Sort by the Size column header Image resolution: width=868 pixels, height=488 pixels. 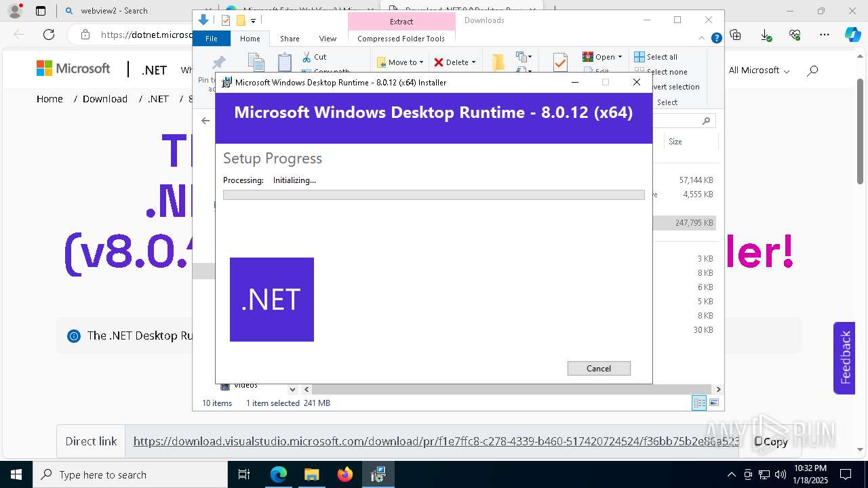pyautogui.click(x=690, y=142)
